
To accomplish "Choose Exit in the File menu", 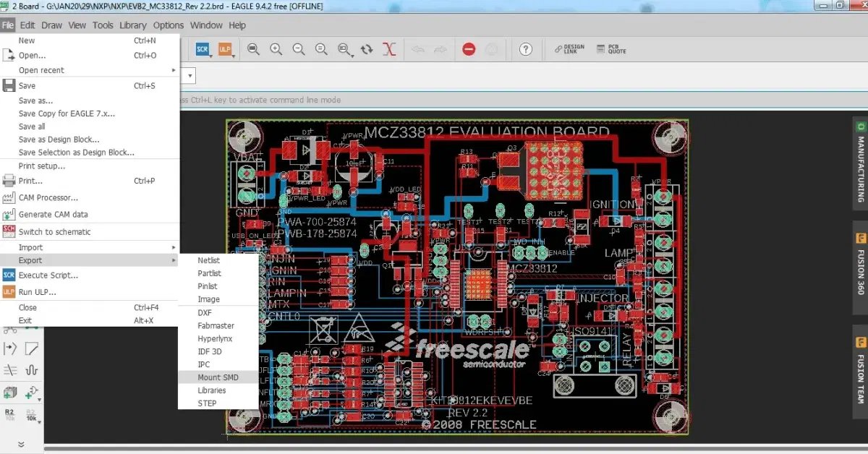I will click(x=90, y=320).
